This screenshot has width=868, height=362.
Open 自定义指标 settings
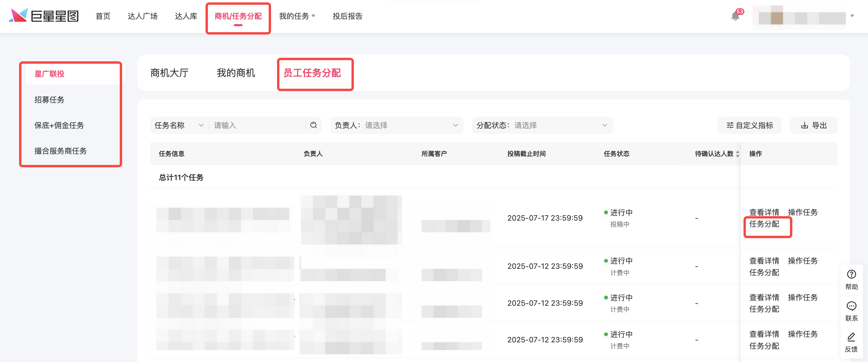click(749, 125)
